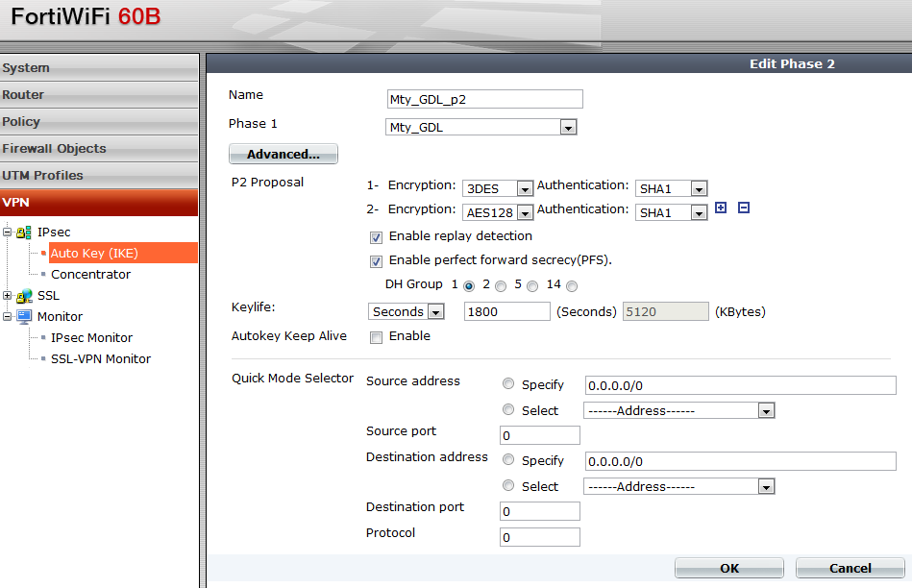
Task: Select DH Group 1 radio button
Action: (469, 285)
